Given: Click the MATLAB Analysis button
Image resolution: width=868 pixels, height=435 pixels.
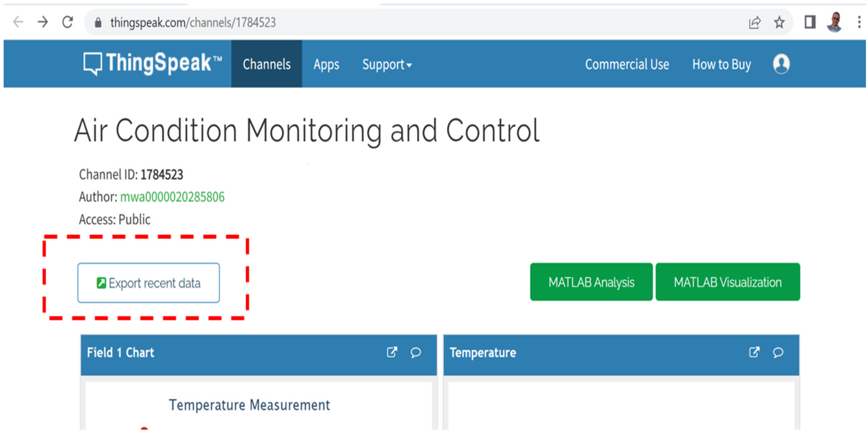Looking at the screenshot, I should tap(591, 282).
